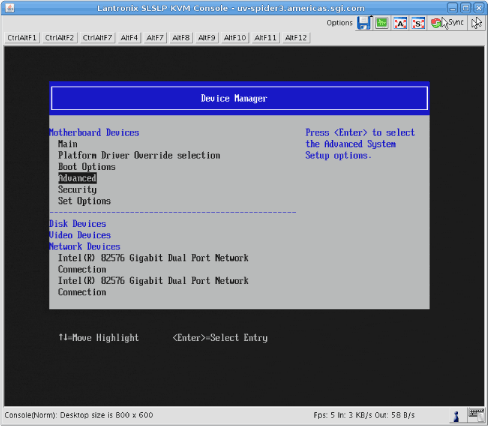Click the blue floppy disk save icon

(364, 23)
